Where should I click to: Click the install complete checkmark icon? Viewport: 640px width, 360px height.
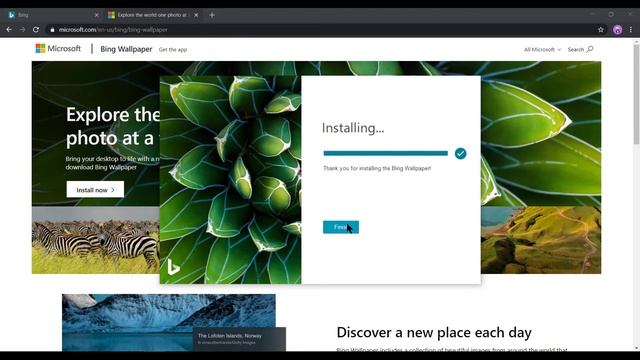click(x=460, y=153)
